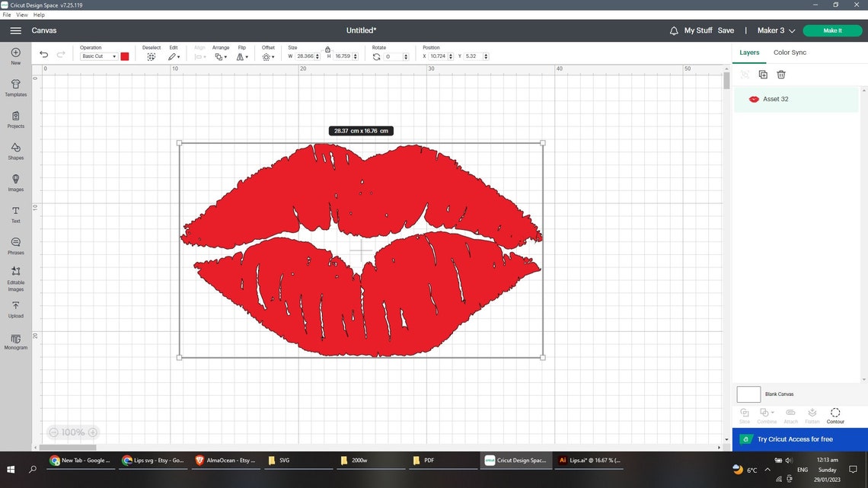
Task: Open the Maker 3 machine dropdown
Action: [x=774, y=30]
